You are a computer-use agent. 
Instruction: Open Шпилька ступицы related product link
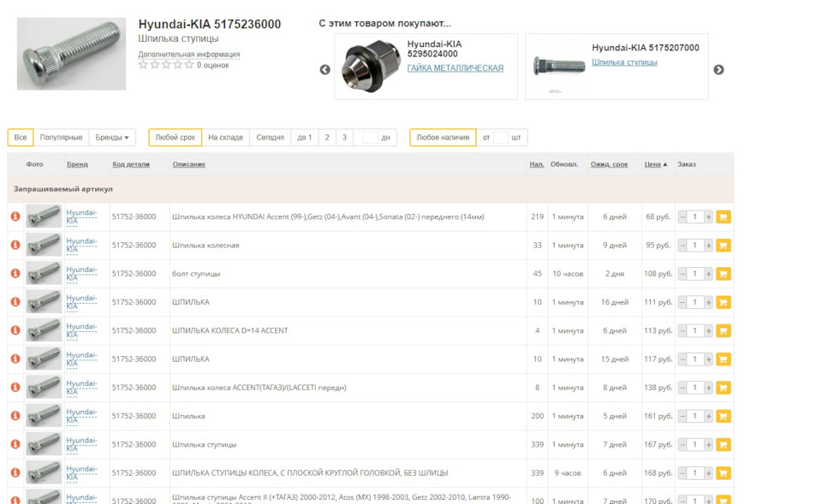624,62
